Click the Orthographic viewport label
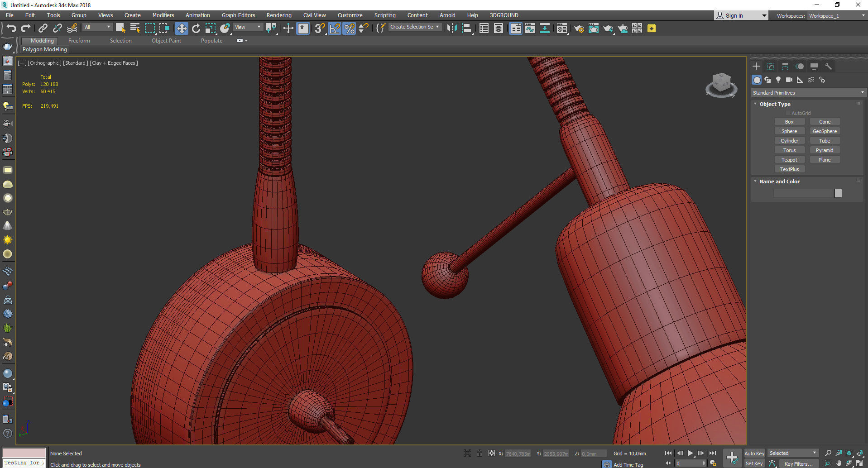 (x=45, y=63)
